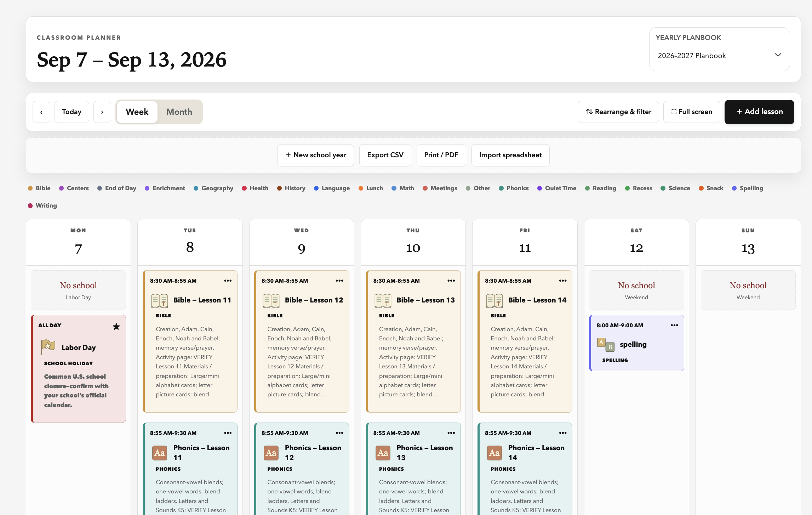Switch to Month view
The height and width of the screenshot is (515, 812).
point(179,112)
